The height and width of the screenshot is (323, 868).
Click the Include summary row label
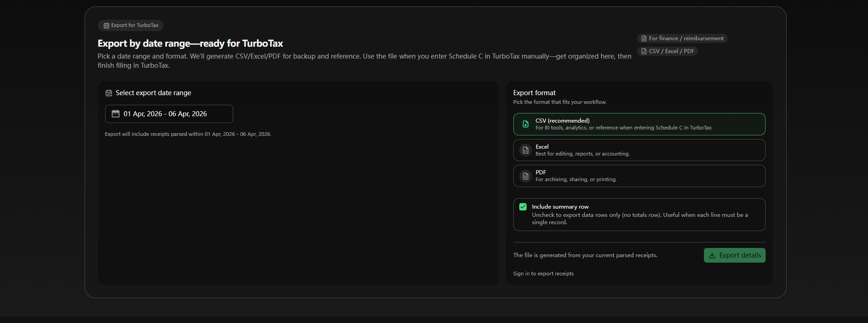point(560,207)
